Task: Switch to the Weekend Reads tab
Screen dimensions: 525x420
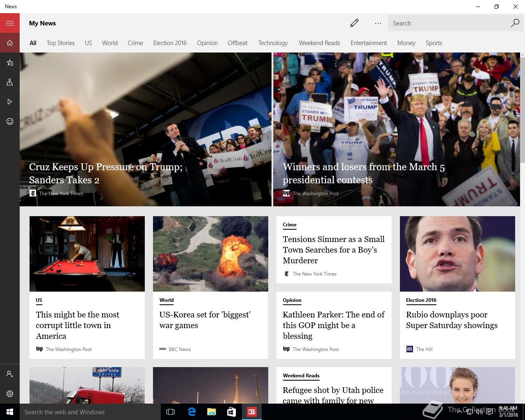Action: click(x=319, y=43)
